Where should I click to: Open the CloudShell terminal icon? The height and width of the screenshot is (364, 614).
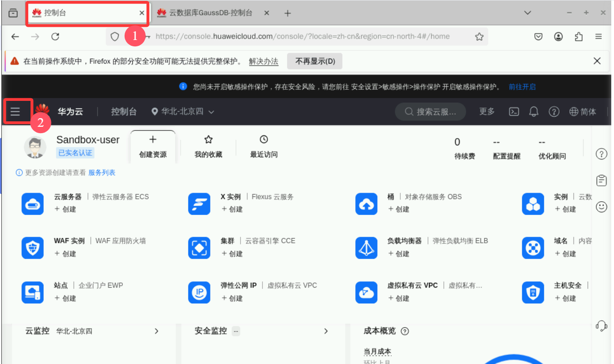pyautogui.click(x=514, y=111)
